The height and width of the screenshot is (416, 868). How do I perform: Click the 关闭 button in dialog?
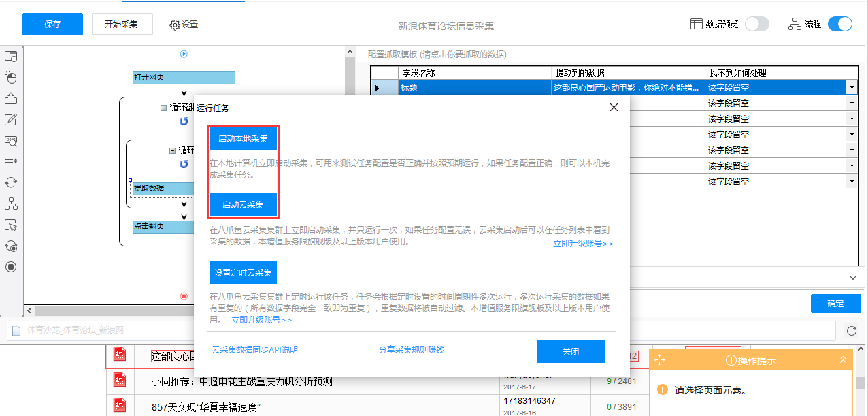[571, 351]
